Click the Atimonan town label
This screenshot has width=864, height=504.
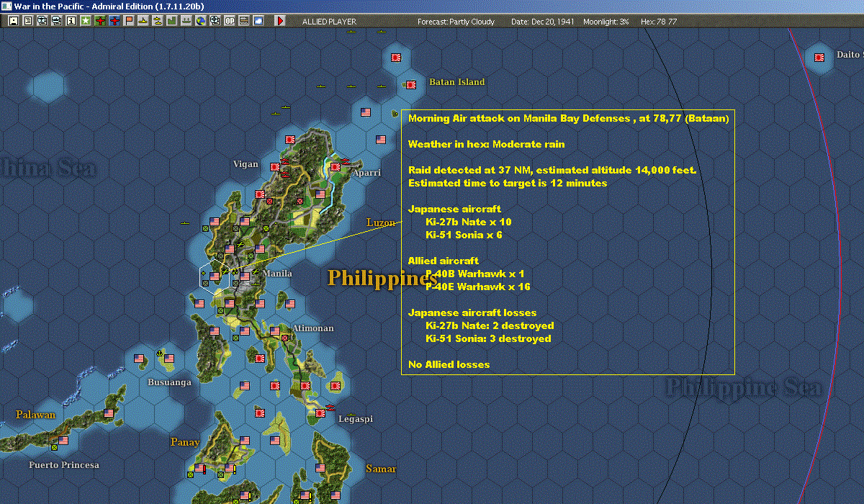pyautogui.click(x=312, y=328)
